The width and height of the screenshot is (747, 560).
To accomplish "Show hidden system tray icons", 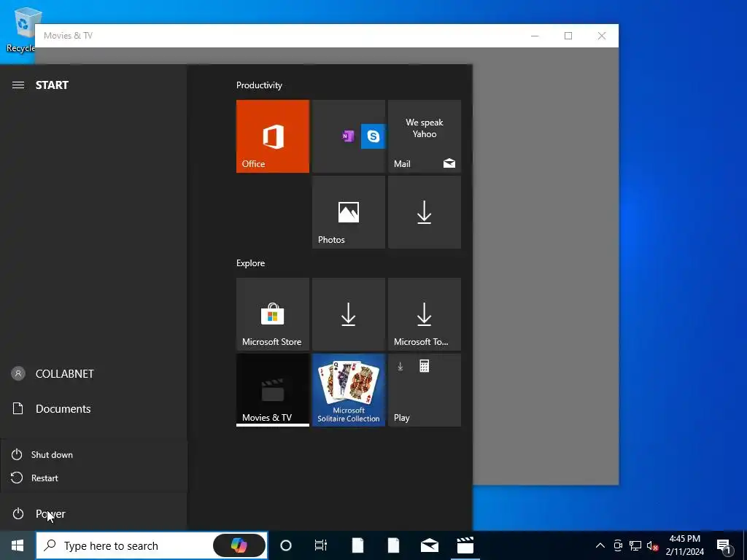I will click(x=600, y=545).
